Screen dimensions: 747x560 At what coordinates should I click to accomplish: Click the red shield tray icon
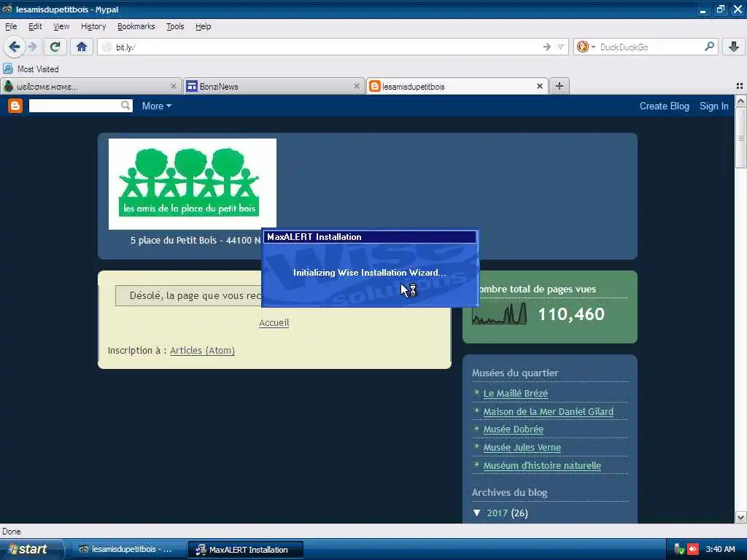pos(692,550)
